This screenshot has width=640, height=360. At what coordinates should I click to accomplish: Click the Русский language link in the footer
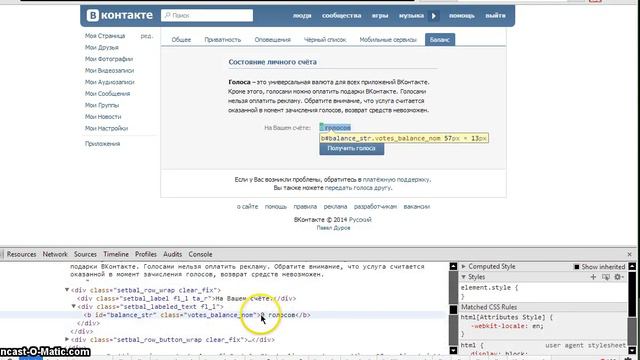pyautogui.click(x=360, y=220)
